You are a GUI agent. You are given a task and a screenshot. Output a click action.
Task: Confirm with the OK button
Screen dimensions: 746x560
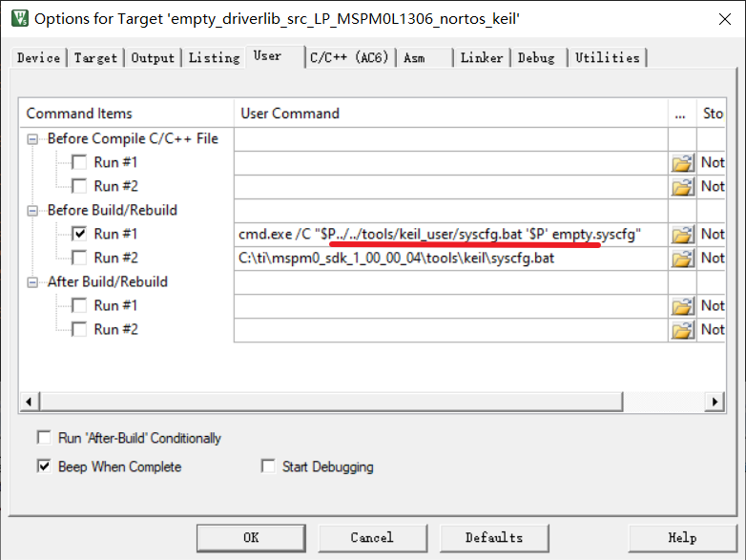click(x=251, y=538)
